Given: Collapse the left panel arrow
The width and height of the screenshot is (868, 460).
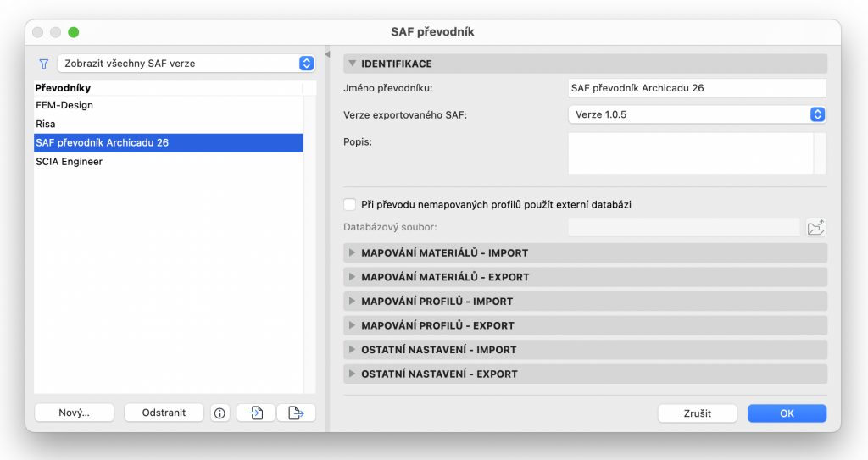Looking at the screenshot, I should [328, 54].
